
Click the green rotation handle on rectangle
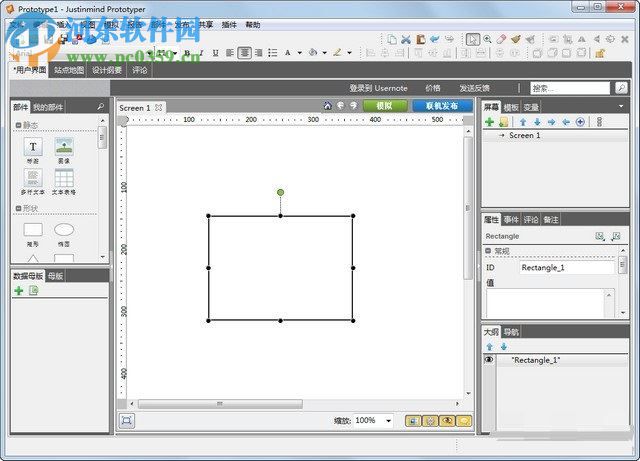280,192
